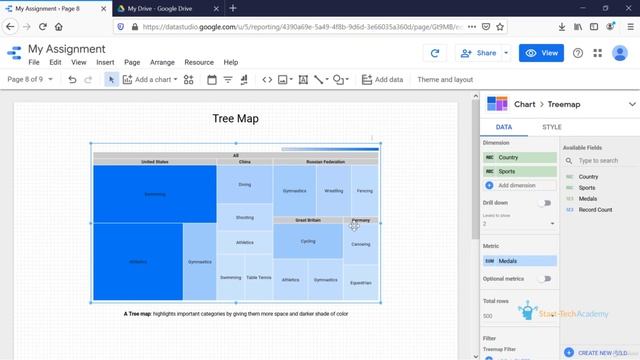Reload the browser page
The width and height of the screenshot is (640, 360).
coord(42,27)
